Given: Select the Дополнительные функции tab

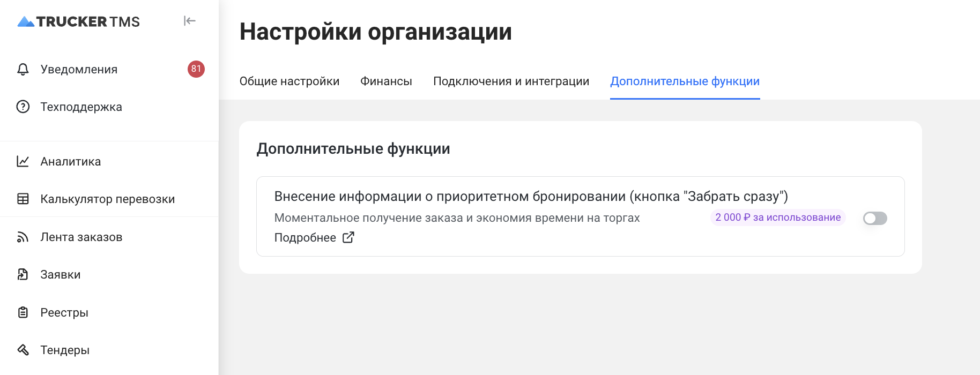Looking at the screenshot, I should click(x=685, y=81).
